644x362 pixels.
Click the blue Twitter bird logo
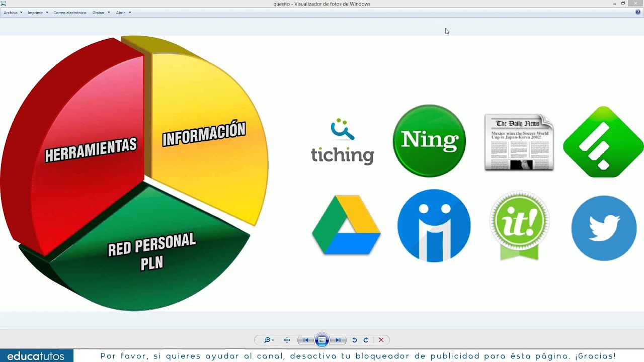tap(604, 228)
